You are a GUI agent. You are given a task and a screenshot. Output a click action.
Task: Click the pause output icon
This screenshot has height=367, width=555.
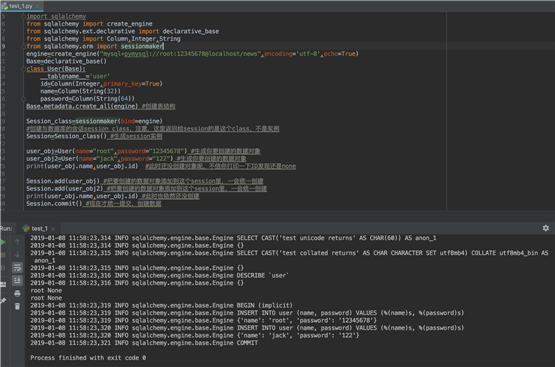pos(3,268)
